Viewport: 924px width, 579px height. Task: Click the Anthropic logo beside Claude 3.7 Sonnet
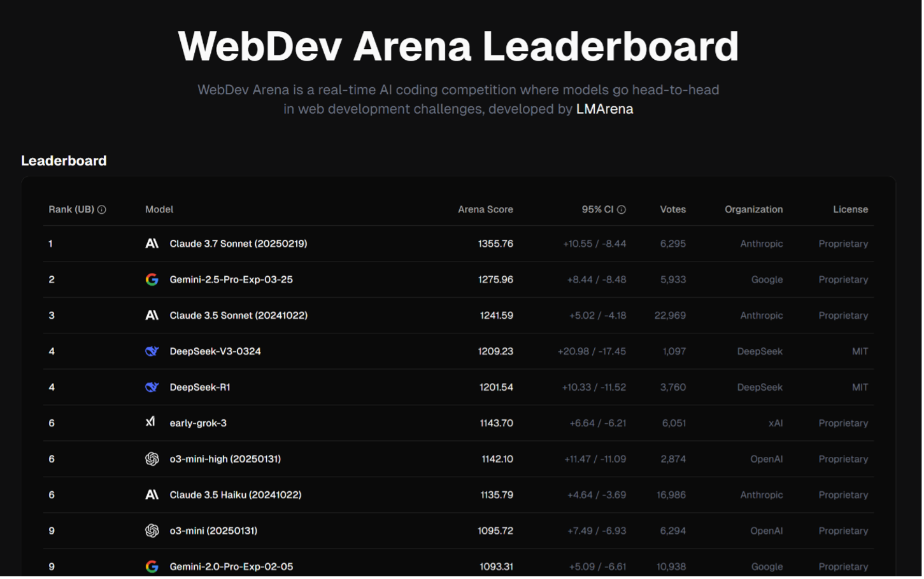pyautogui.click(x=152, y=244)
